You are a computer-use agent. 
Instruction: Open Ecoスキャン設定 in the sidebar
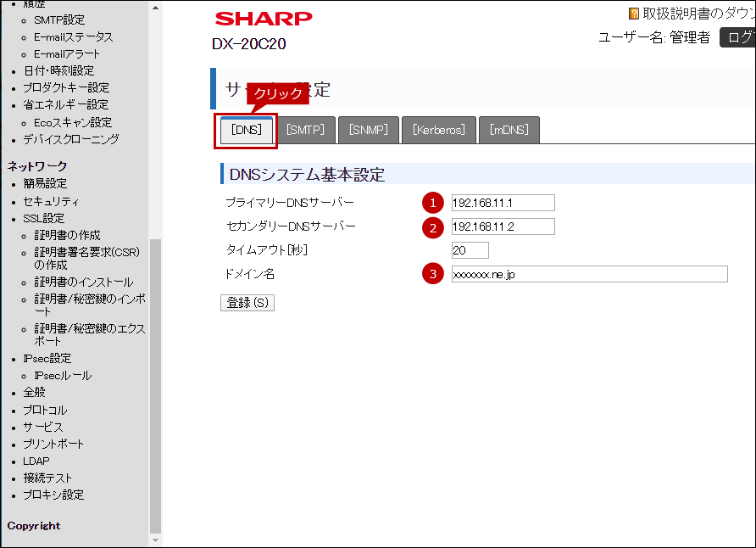(73, 122)
